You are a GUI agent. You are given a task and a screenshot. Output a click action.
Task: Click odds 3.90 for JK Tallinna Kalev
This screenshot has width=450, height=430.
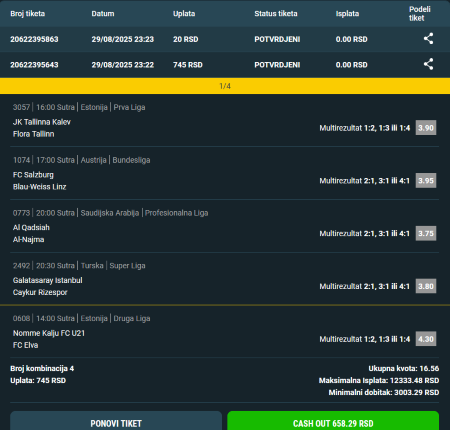[426, 128]
